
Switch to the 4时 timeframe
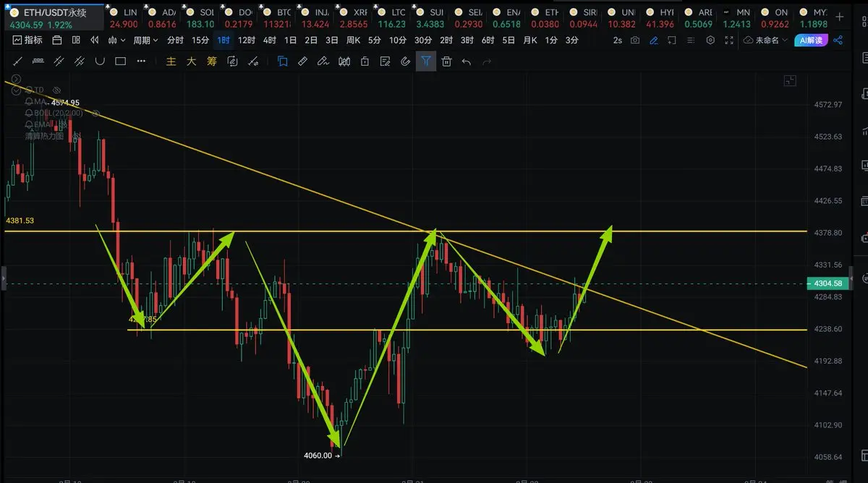269,40
